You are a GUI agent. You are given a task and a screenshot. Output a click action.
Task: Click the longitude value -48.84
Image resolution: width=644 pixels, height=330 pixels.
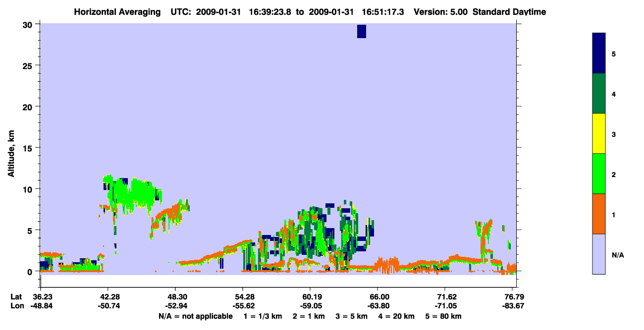tap(41, 306)
